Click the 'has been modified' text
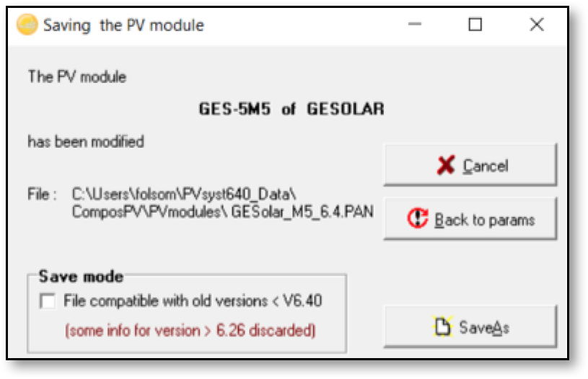Image resolution: width=588 pixels, height=379 pixels. (x=86, y=142)
